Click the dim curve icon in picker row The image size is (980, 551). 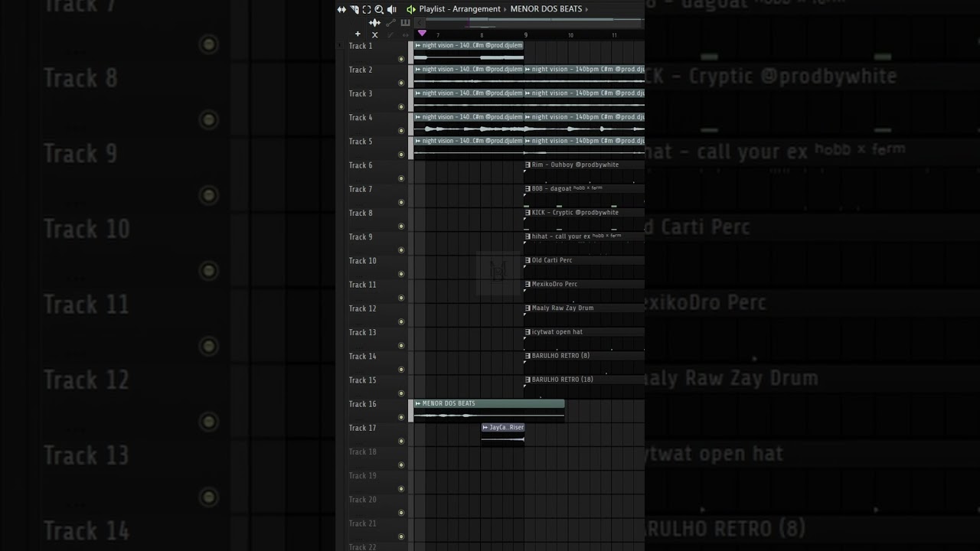coord(390,34)
